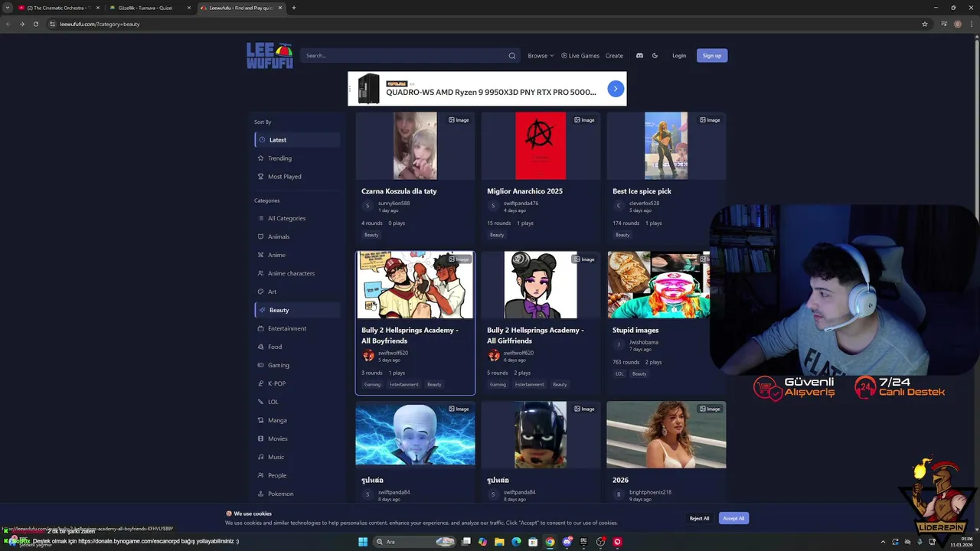Open Bully 2 All Girlfriends quiz title
The height and width of the screenshot is (551, 980).
tap(535, 335)
